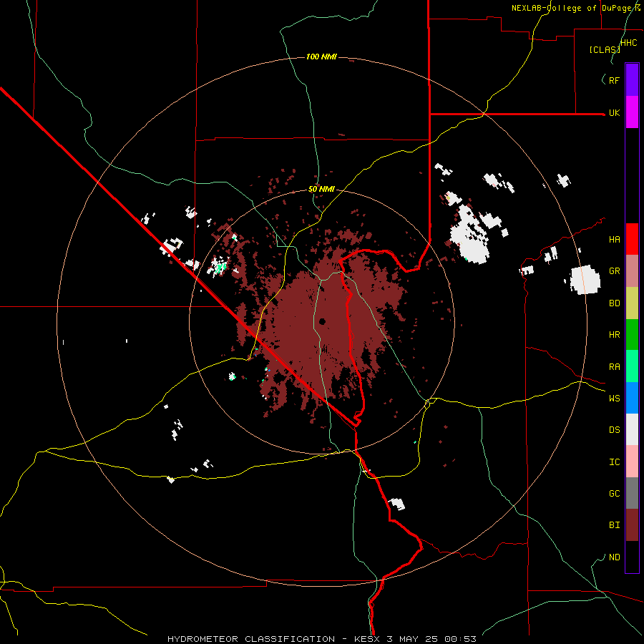Click the 50 NMI range ring label
644x644 pixels.
321,190
